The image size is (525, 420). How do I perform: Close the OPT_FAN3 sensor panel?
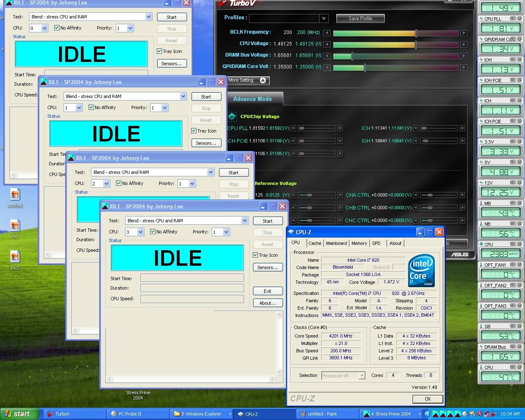point(520,306)
